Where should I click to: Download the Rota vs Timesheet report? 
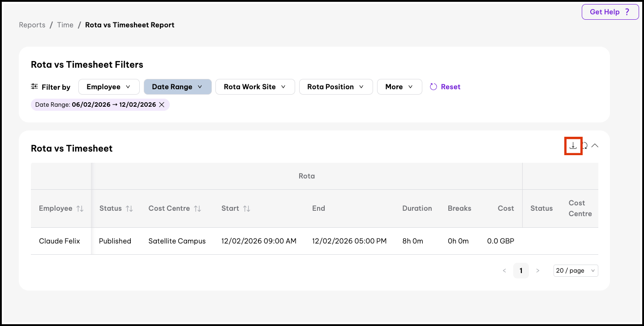[573, 146]
